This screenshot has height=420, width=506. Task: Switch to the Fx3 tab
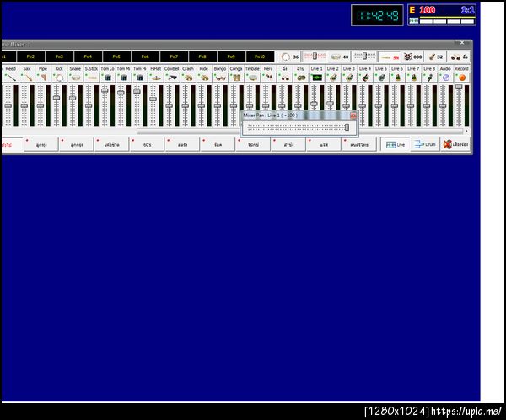pyautogui.click(x=59, y=57)
